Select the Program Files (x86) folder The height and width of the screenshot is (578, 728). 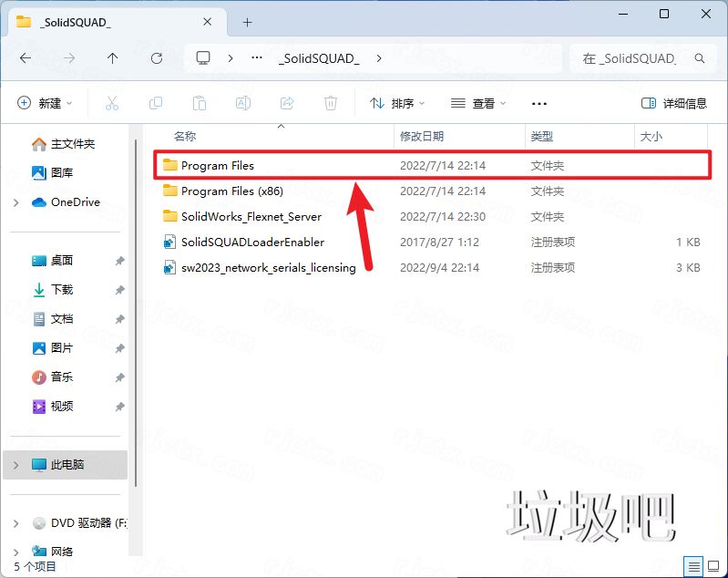coord(432,191)
